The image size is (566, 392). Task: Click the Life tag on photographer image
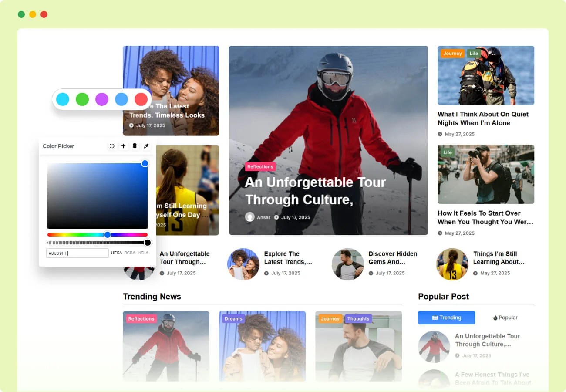coord(448,152)
